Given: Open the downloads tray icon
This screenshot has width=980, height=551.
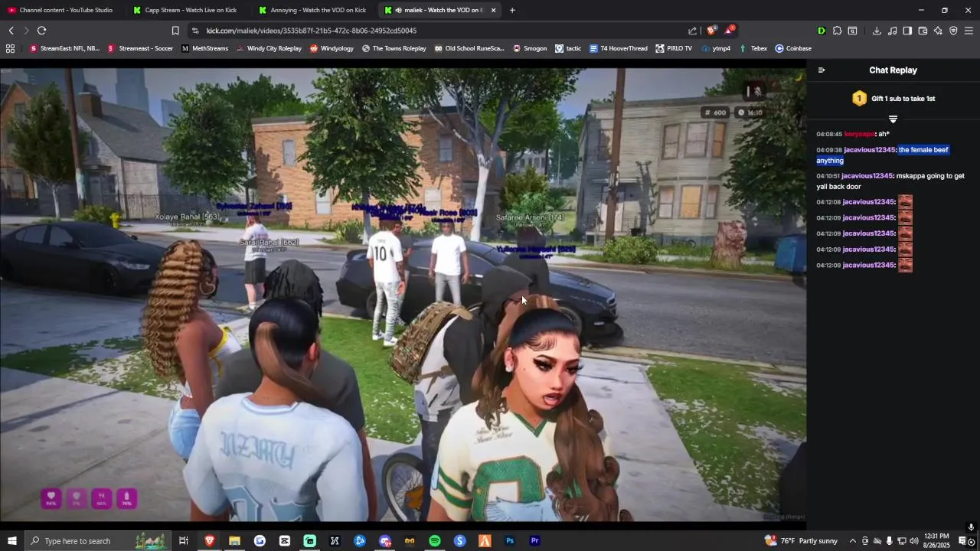Looking at the screenshot, I should tap(877, 31).
